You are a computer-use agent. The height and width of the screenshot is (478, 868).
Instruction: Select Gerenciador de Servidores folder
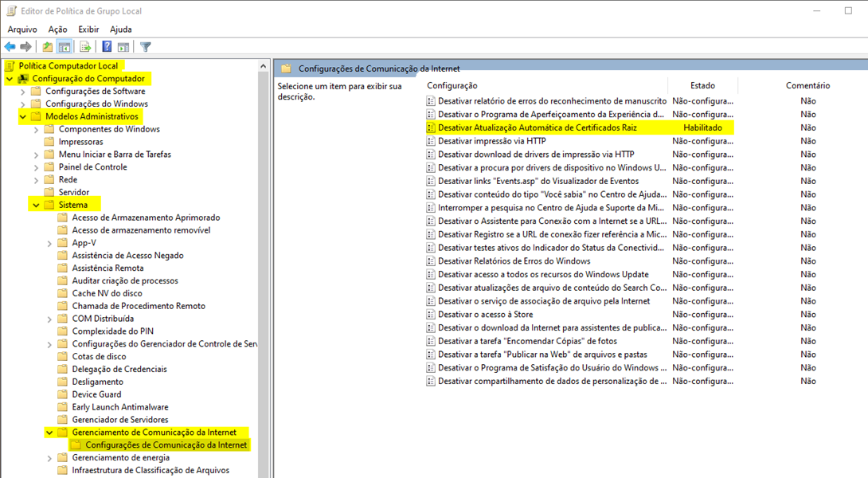tap(119, 420)
